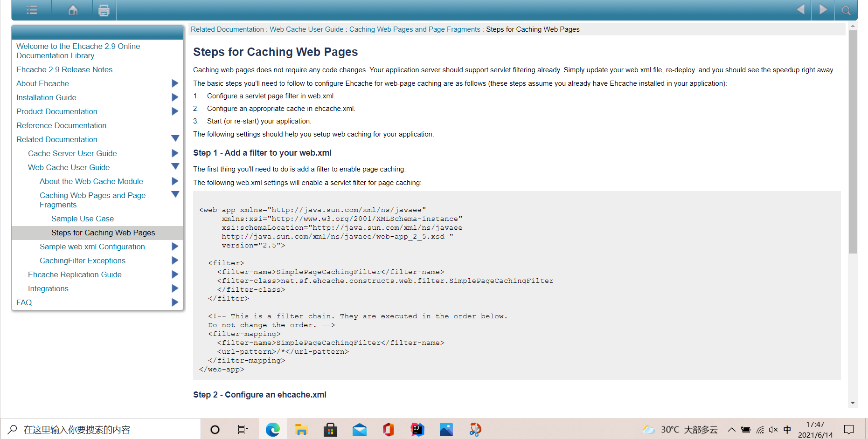868x439 pixels.
Task: Open About Ehcache link in sidebar
Action: pyautogui.click(x=42, y=83)
